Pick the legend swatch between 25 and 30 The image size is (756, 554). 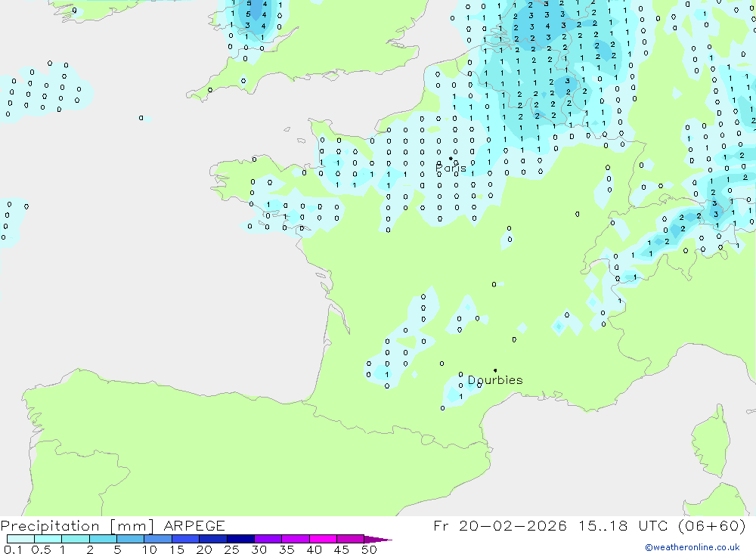tap(240, 539)
